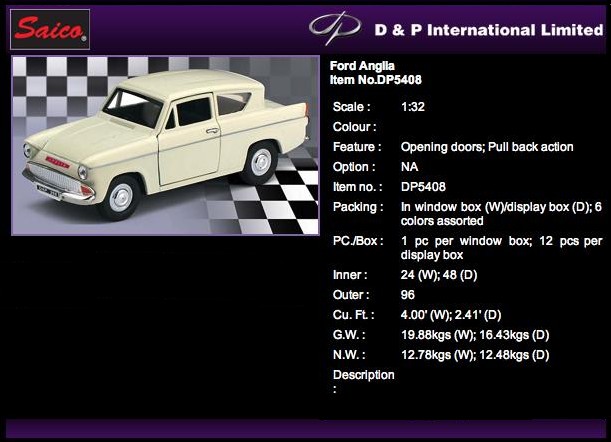The image size is (611, 442).
Task: Select the Outer value 96
Action: pyautogui.click(x=409, y=295)
